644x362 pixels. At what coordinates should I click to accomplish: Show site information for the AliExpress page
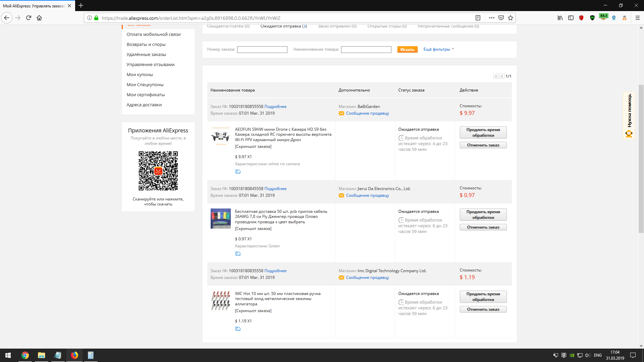click(x=90, y=18)
